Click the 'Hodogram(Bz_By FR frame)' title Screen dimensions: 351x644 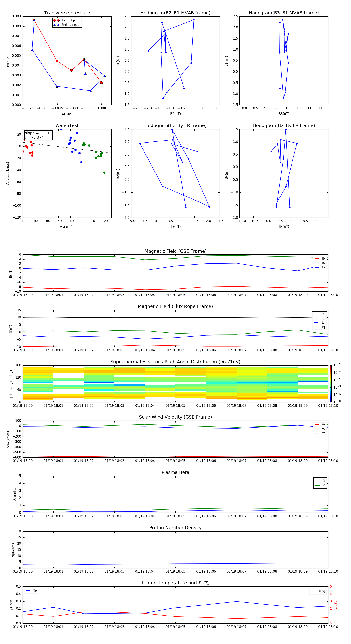click(175, 125)
